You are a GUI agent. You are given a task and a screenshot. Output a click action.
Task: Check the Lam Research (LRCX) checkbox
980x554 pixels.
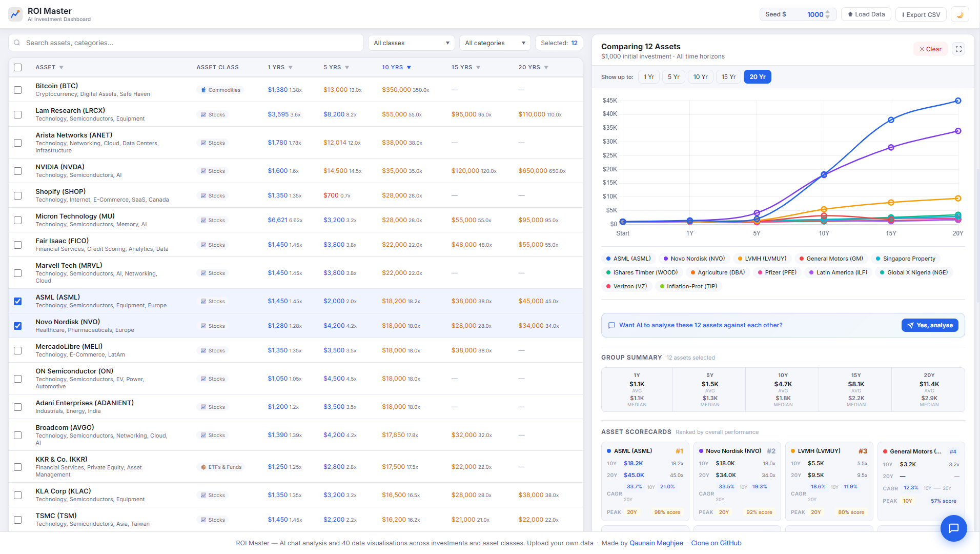point(18,115)
